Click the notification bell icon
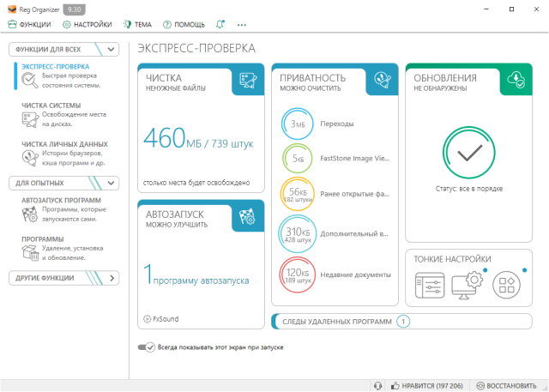This screenshot has width=549, height=392. coord(221,24)
